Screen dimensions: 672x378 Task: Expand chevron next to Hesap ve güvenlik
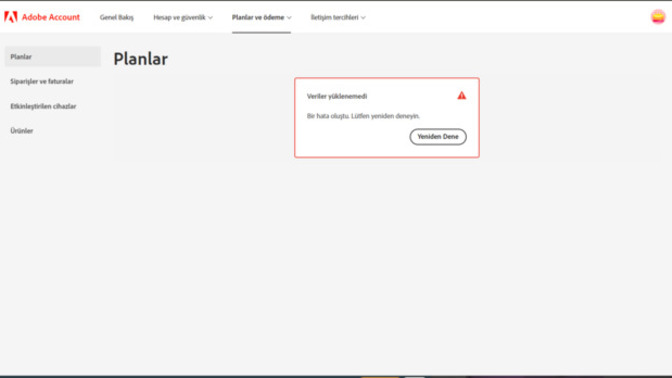[210, 18]
